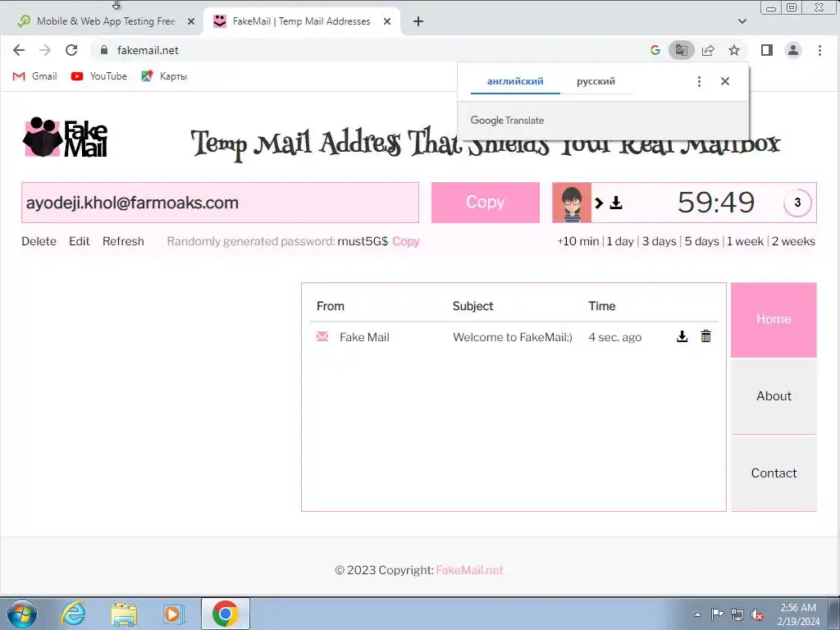The height and width of the screenshot is (630, 840).
Task: Click the download icon beside avatar
Action: click(616, 203)
